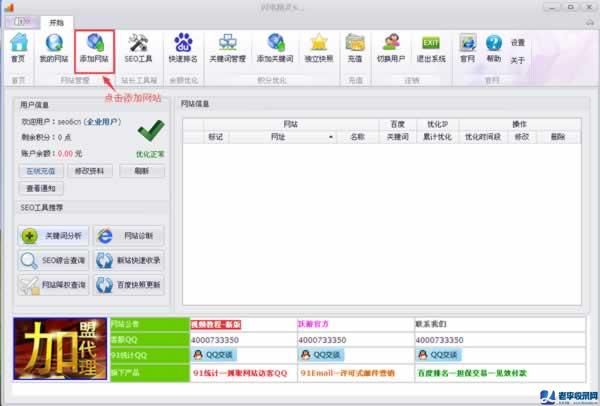Go to 首页 home icon in ribbon

(18, 48)
